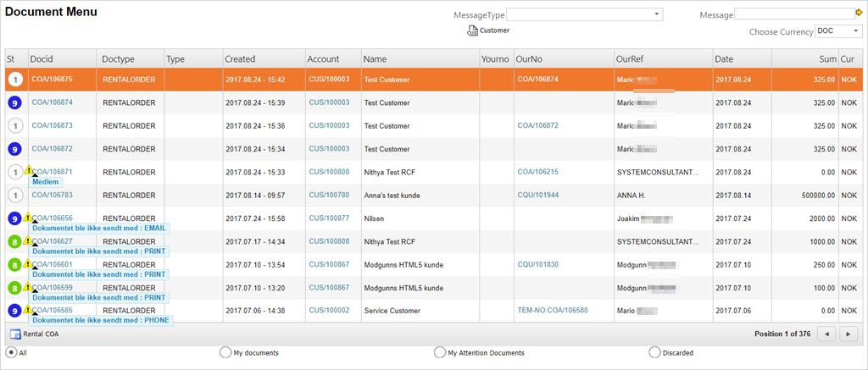The width and height of the screenshot is (868, 370).
Task: Open account link CUS/100780
Action: (x=329, y=195)
